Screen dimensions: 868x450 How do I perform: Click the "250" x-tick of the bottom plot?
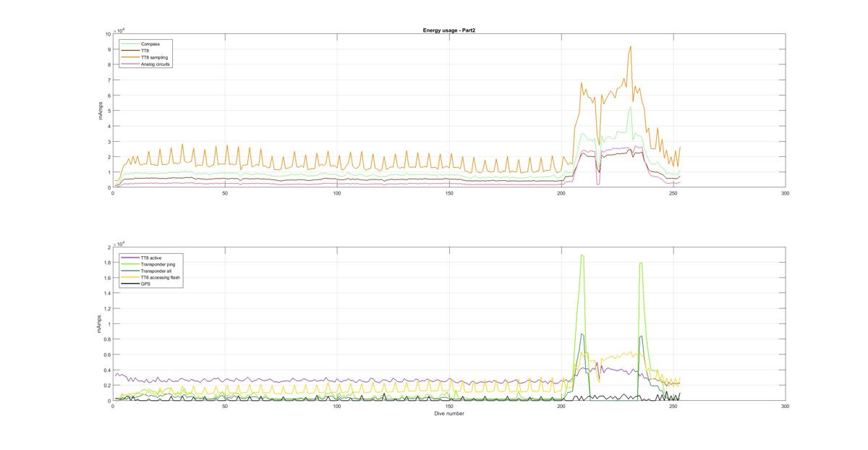point(673,407)
